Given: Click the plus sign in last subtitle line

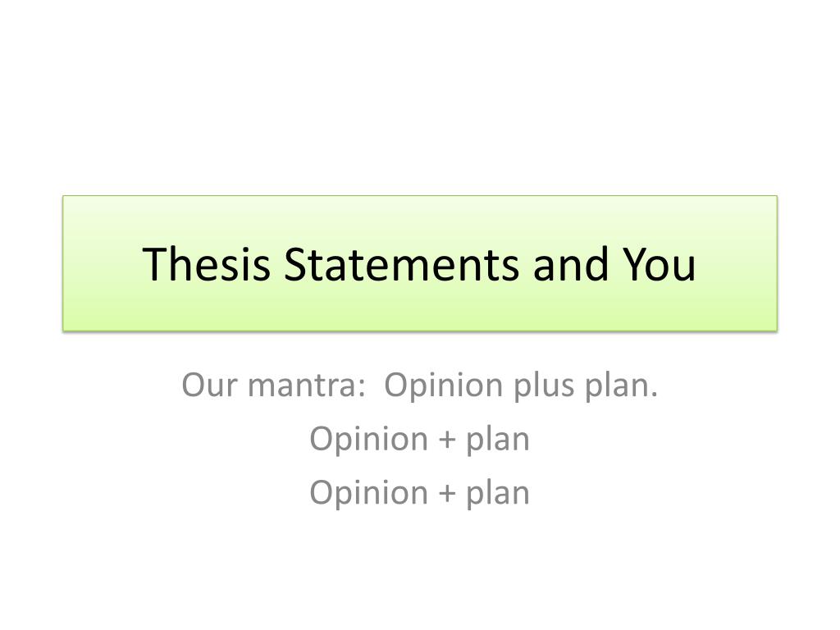Looking at the screenshot, I should click(447, 494).
